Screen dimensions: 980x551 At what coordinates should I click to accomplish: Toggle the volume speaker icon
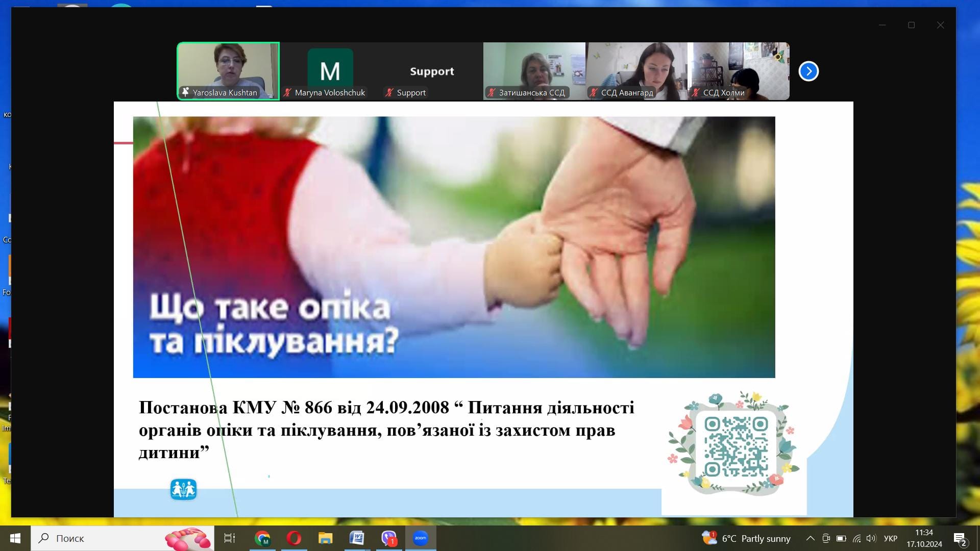(871, 538)
